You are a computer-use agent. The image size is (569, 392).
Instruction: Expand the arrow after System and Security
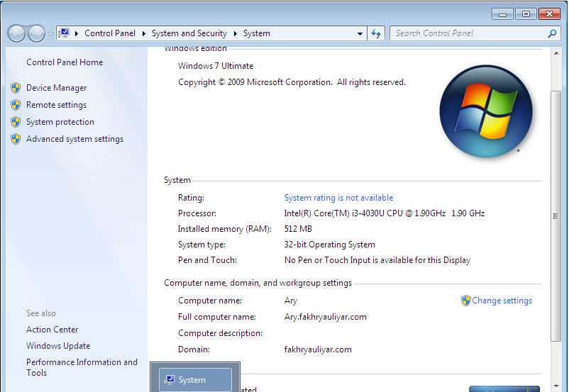tap(235, 33)
